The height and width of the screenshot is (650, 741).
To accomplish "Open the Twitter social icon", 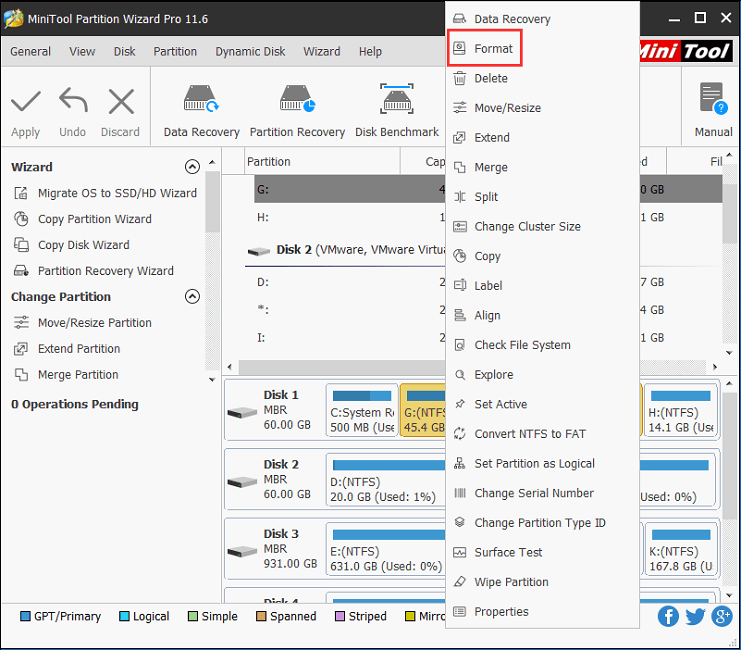I will coord(695,616).
